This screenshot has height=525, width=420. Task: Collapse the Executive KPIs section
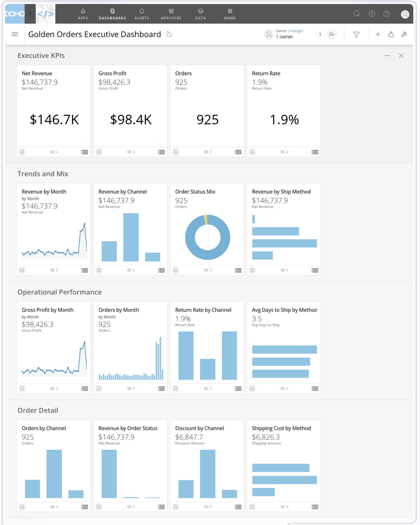pos(387,56)
